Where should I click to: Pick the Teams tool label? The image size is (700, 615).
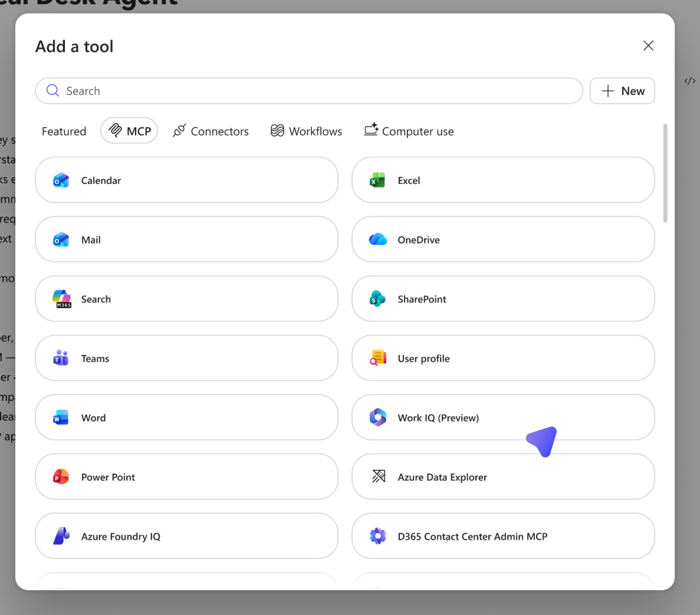click(95, 358)
